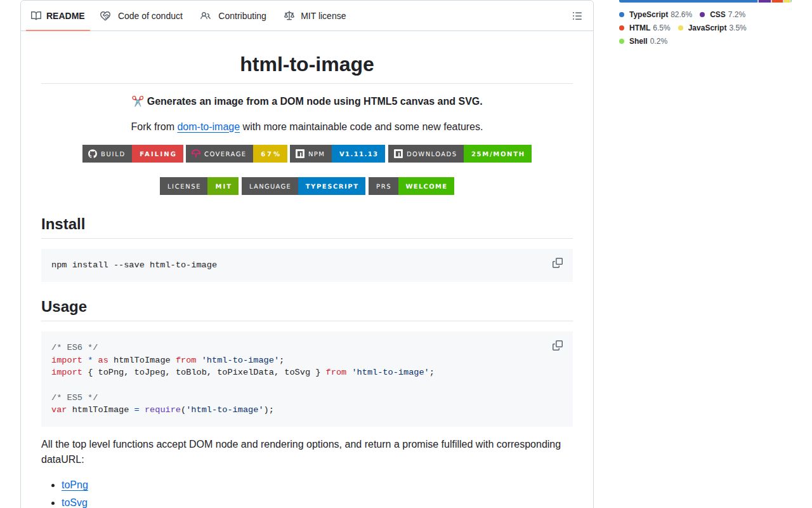
Task: Select the HTML 6.5% language entry
Action: [645, 27]
